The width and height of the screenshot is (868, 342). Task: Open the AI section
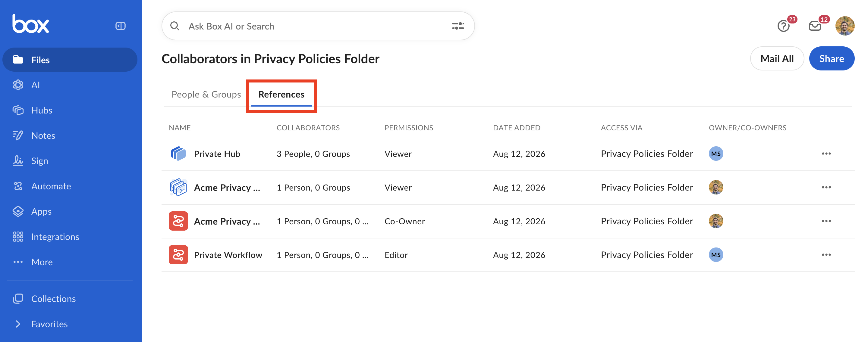point(70,85)
